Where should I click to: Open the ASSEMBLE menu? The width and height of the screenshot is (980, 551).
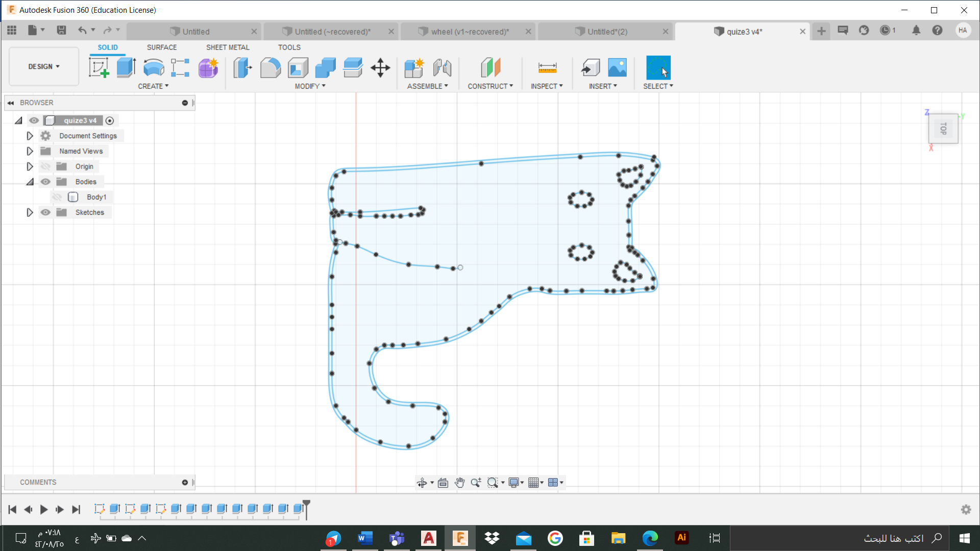click(427, 86)
